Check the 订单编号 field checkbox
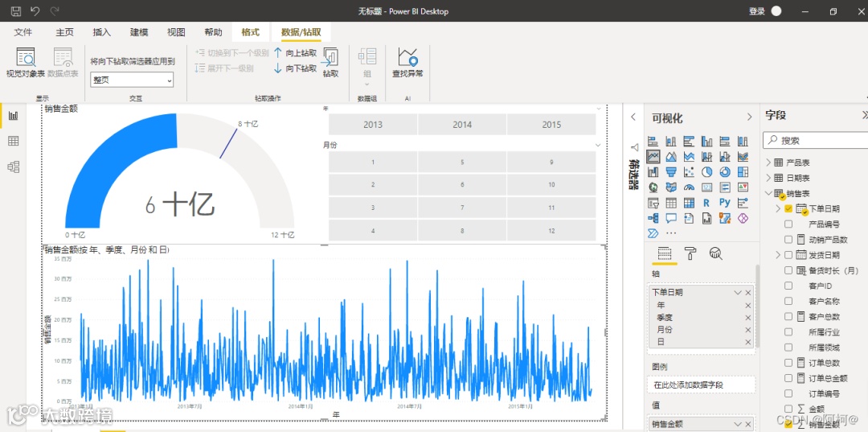The height and width of the screenshot is (432, 868). point(789,393)
